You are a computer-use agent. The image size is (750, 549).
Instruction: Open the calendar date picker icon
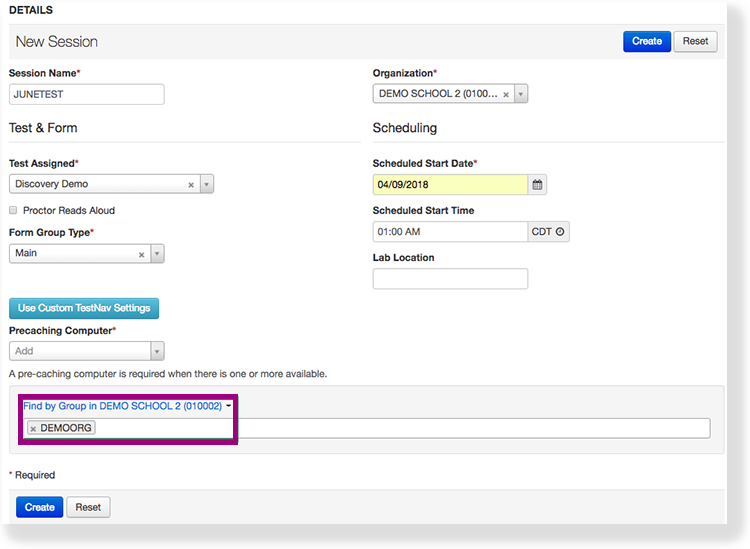[537, 185]
